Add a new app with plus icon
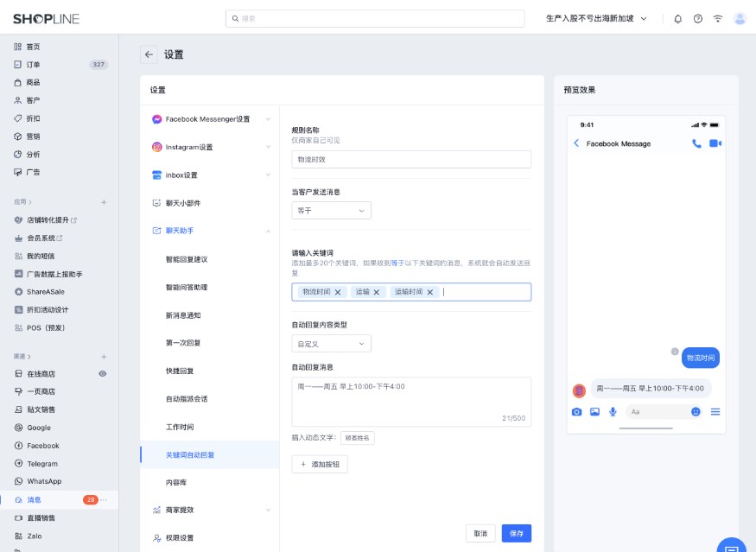756x552 pixels. click(x=104, y=202)
